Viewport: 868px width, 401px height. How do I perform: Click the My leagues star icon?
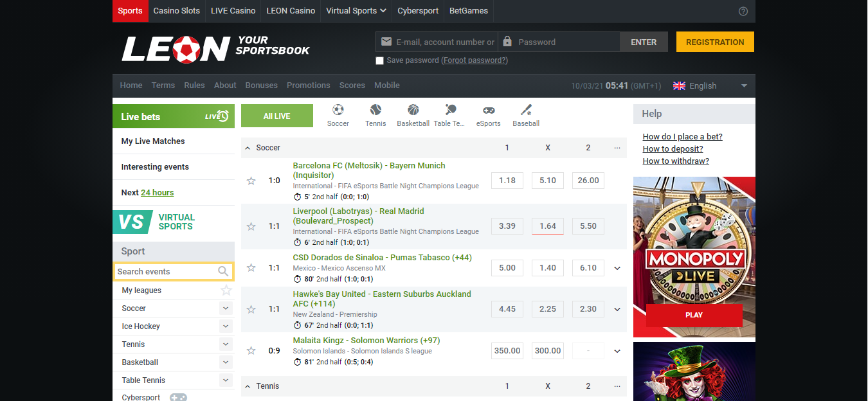(x=226, y=290)
